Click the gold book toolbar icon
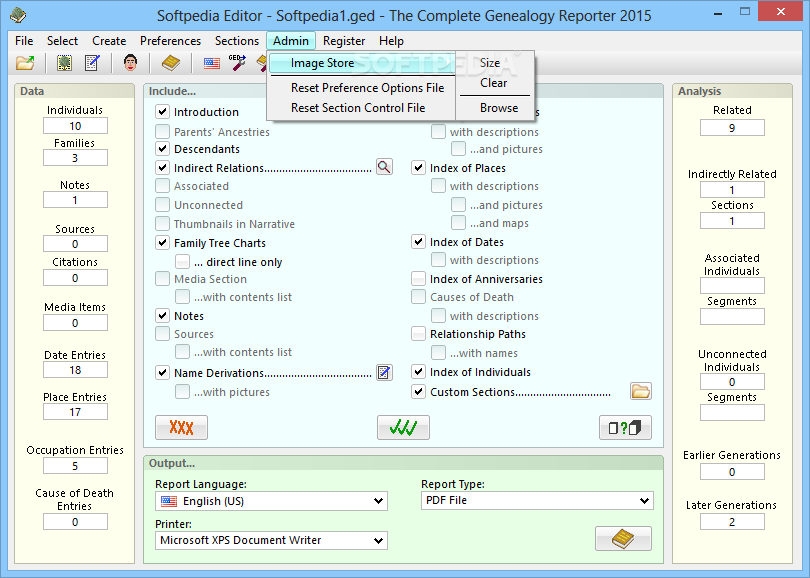 coord(170,63)
